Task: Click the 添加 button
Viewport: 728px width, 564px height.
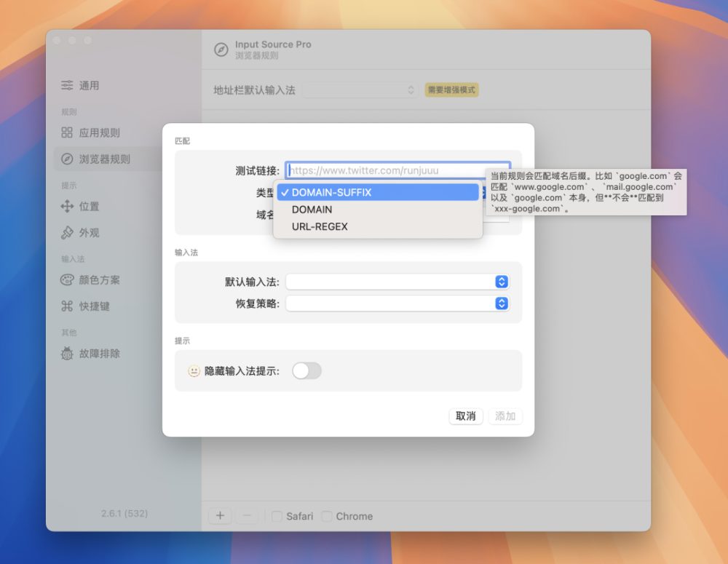Action: (x=505, y=416)
